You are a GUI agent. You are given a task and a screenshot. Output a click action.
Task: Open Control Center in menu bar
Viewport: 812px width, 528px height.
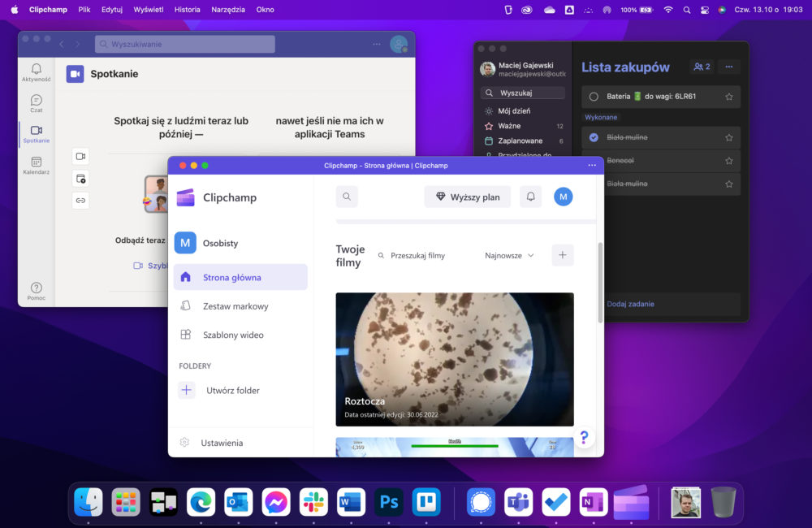[x=704, y=9]
